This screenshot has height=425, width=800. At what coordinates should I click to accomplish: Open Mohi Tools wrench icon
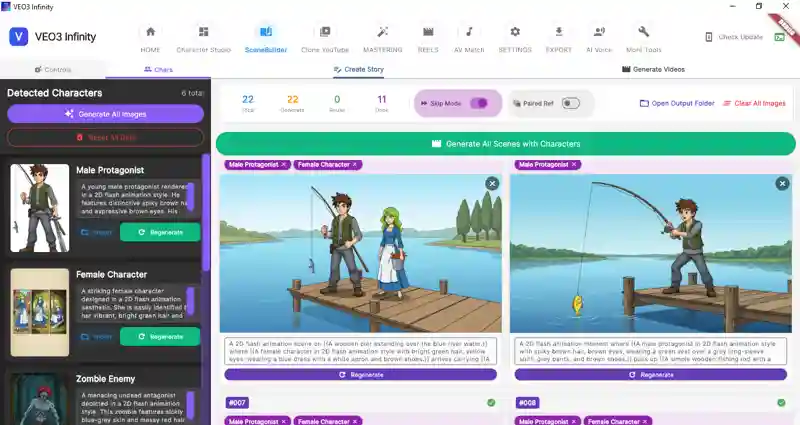coord(643,38)
